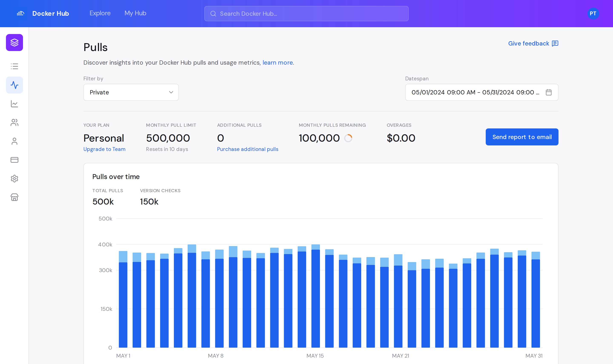This screenshot has height=364, width=613.
Task: Go to My Hub in the top navigation
Action: point(135,13)
